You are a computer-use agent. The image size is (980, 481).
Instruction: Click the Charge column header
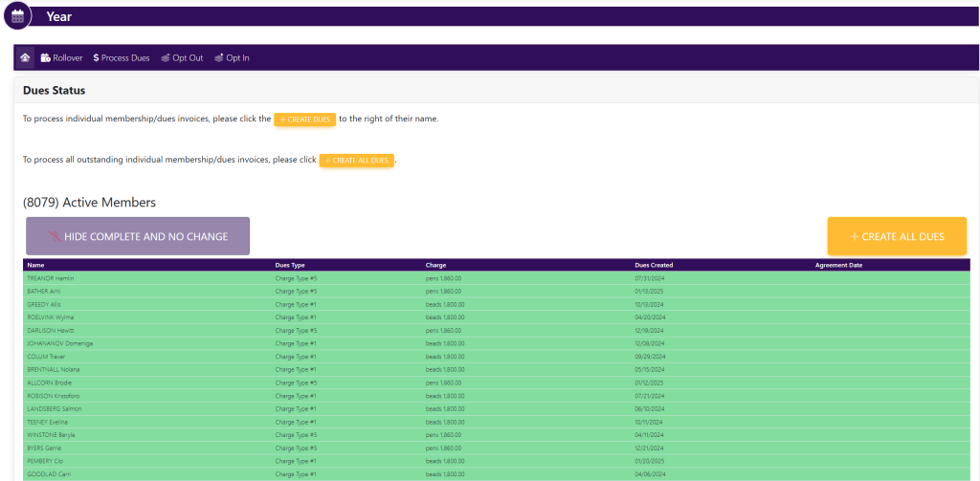(x=435, y=265)
